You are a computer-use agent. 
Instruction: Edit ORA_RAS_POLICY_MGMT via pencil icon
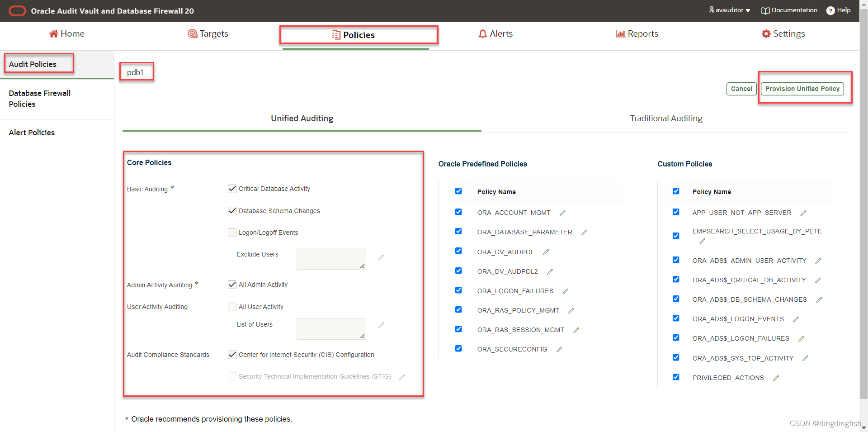(571, 311)
